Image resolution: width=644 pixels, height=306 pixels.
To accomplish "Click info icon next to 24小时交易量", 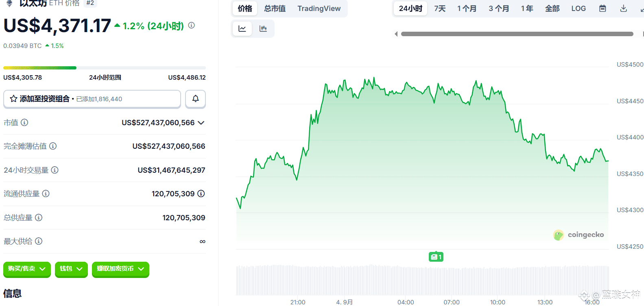I will coord(55,170).
